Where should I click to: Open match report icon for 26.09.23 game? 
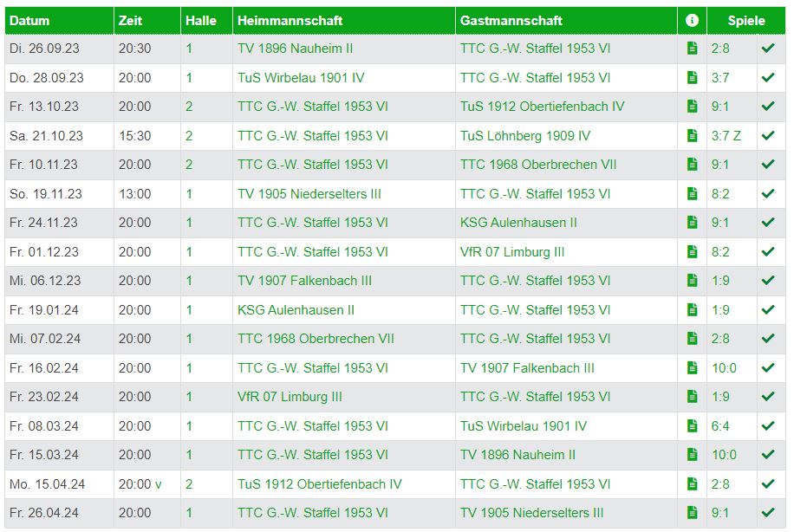tap(692, 49)
